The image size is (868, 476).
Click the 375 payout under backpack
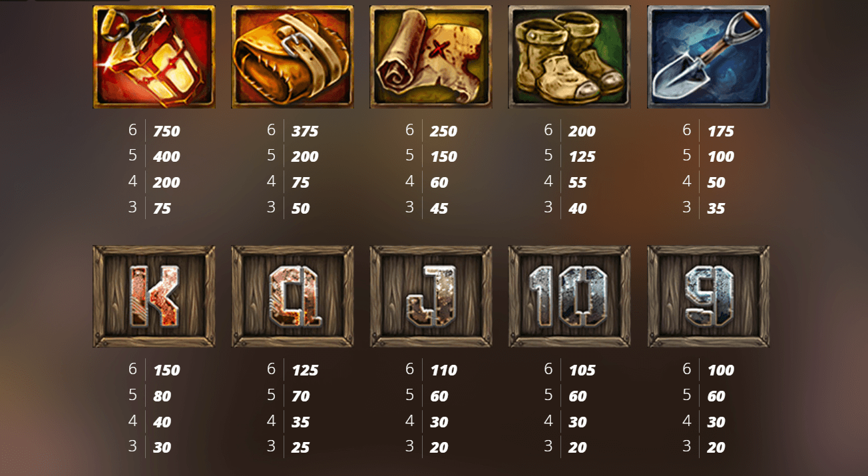[x=305, y=131]
